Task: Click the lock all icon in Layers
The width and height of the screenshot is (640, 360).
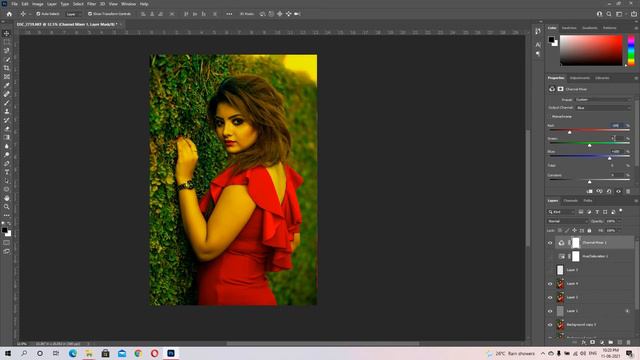Action: 589,231
